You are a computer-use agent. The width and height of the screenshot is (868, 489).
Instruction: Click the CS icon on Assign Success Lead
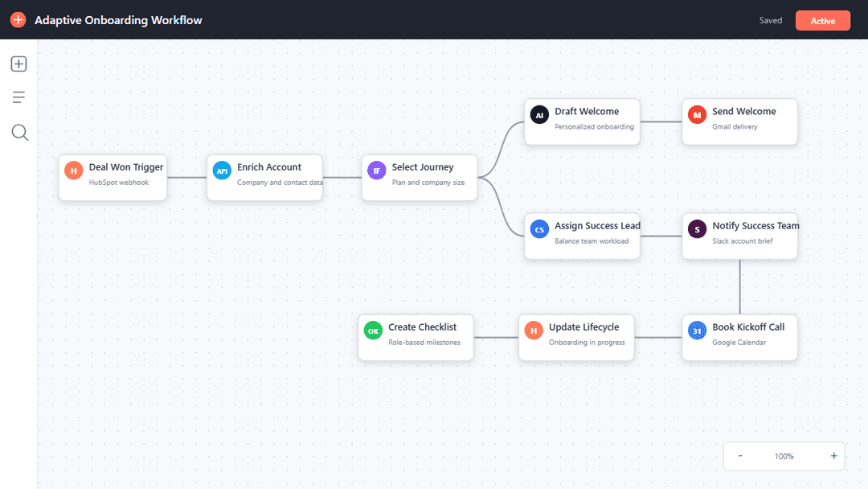click(539, 229)
